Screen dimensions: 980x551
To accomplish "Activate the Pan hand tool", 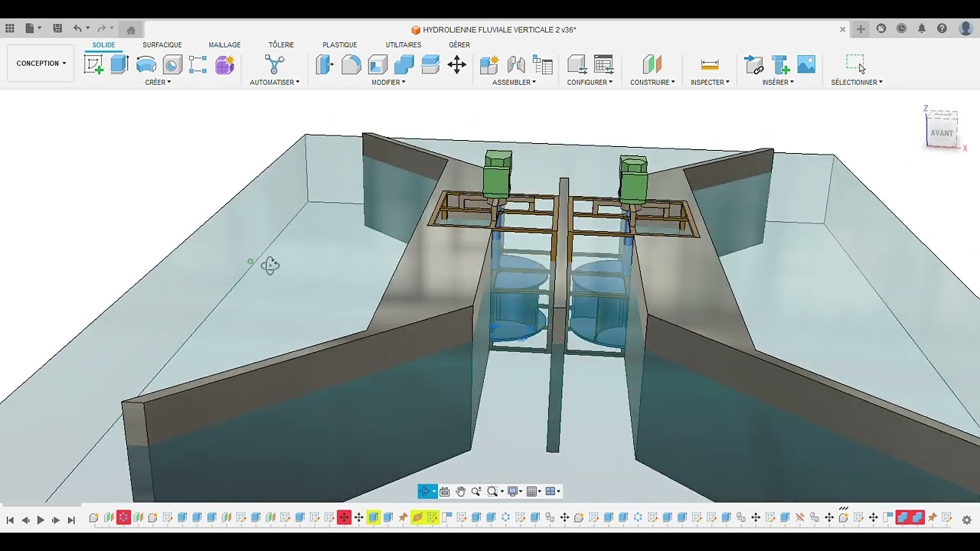I will (460, 491).
